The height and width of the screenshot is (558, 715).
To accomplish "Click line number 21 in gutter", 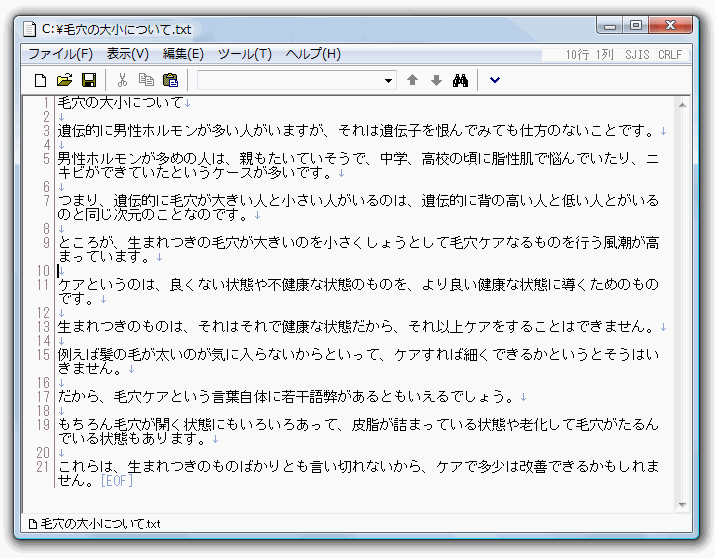I will click(43, 466).
